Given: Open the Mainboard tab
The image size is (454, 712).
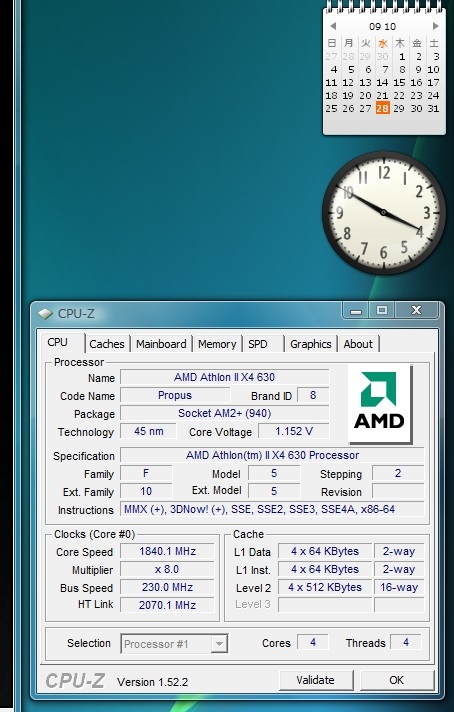Looking at the screenshot, I should [161, 344].
